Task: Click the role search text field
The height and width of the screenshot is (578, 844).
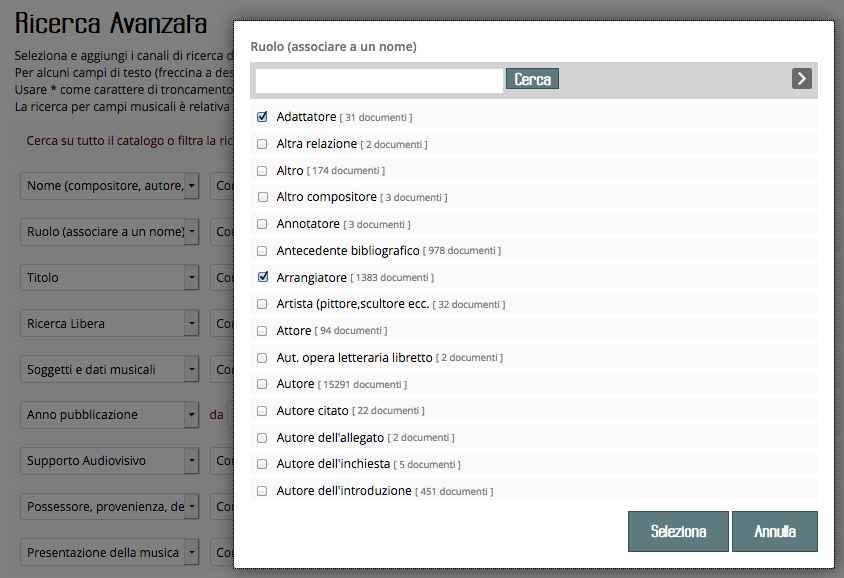Action: tap(379, 80)
